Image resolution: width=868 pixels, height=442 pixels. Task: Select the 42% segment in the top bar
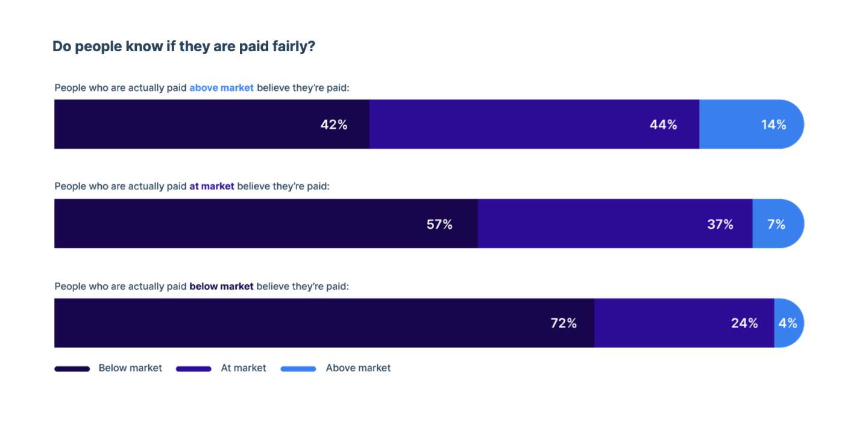click(x=212, y=125)
